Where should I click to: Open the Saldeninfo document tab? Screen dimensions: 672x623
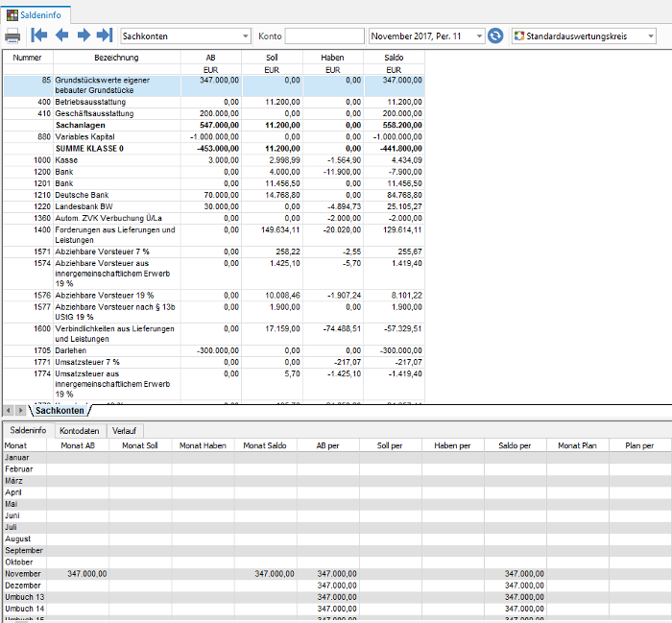36,15
